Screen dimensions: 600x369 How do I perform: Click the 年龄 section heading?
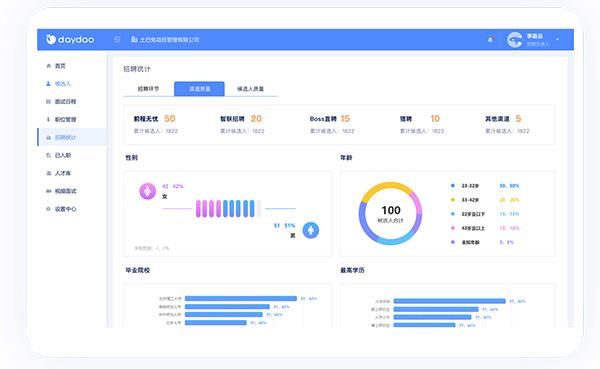[346, 158]
